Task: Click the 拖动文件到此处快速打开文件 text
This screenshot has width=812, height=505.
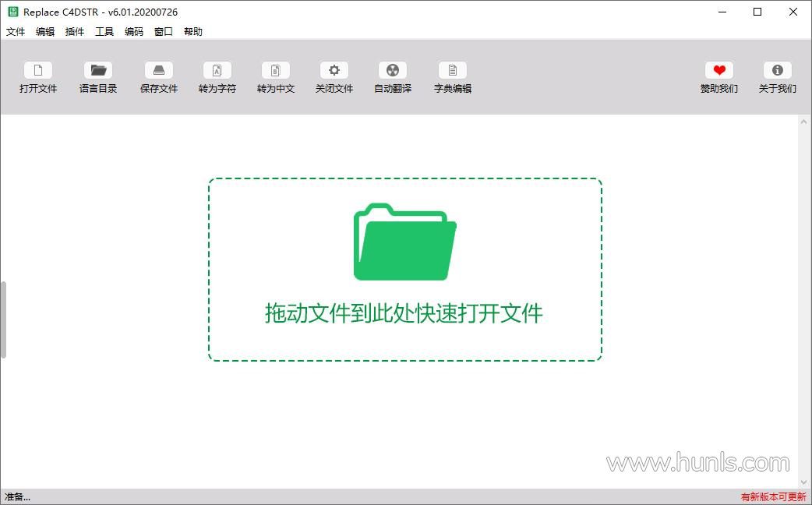Action: coord(404,313)
